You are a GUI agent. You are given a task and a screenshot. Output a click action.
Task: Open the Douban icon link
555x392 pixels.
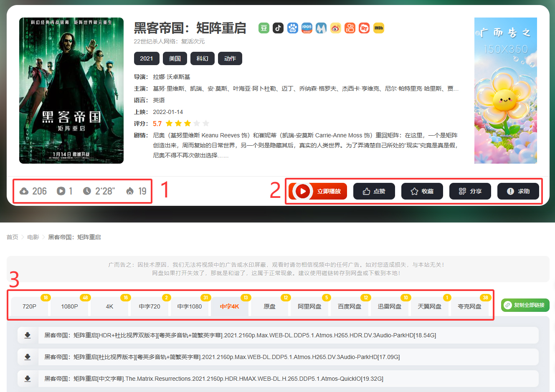point(264,28)
